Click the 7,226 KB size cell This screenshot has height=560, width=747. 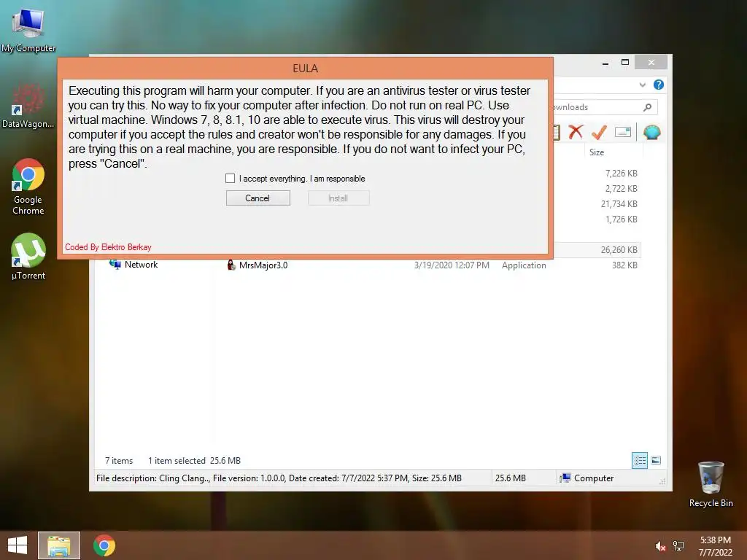click(x=622, y=174)
